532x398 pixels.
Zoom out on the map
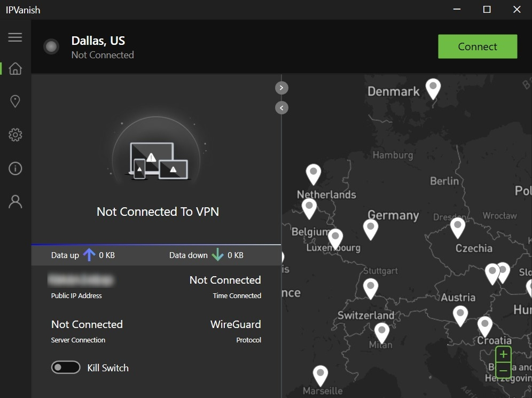(x=504, y=370)
